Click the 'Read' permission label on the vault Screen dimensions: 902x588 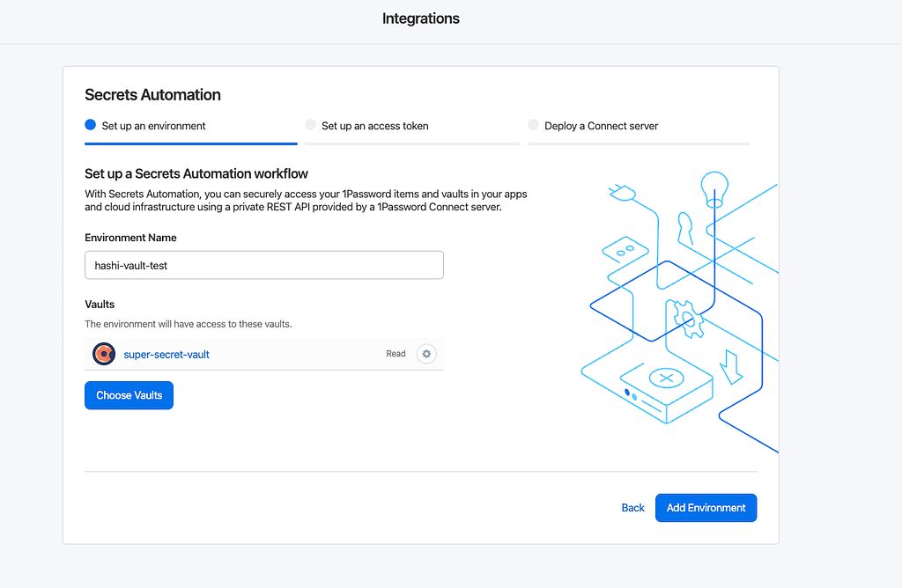tap(396, 354)
